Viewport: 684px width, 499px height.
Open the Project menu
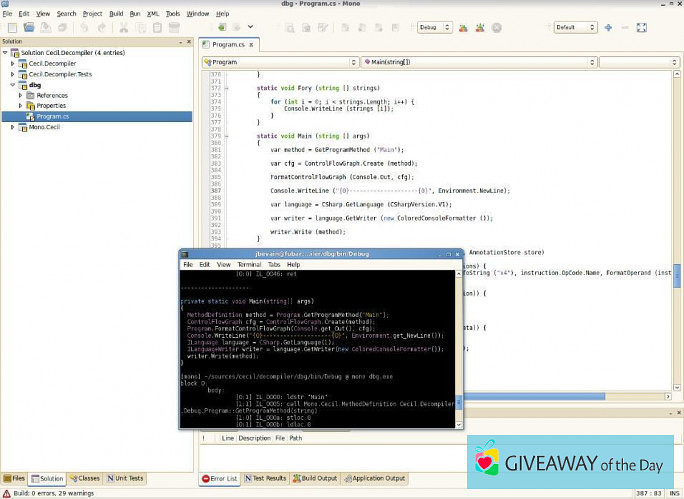click(93, 14)
